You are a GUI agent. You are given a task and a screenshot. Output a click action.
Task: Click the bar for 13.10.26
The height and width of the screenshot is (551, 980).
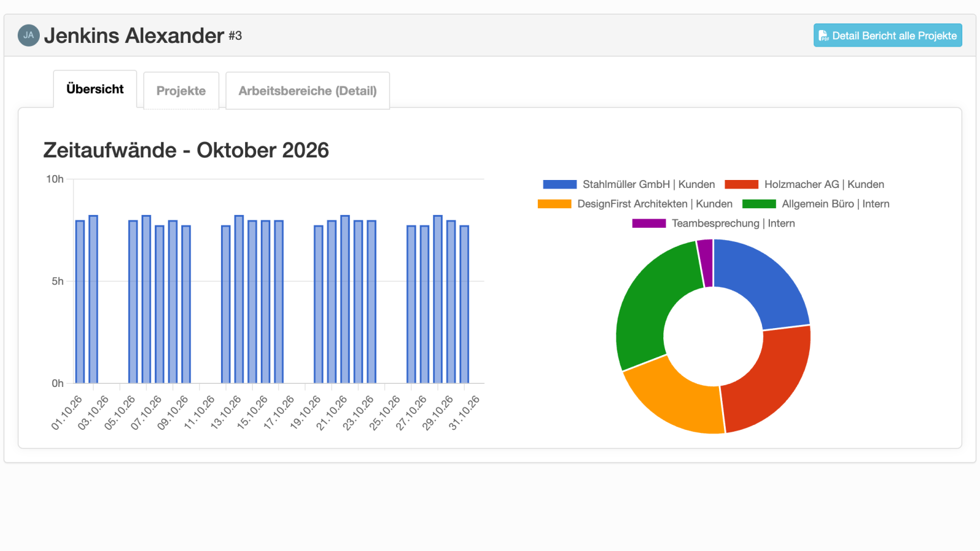coord(239,299)
